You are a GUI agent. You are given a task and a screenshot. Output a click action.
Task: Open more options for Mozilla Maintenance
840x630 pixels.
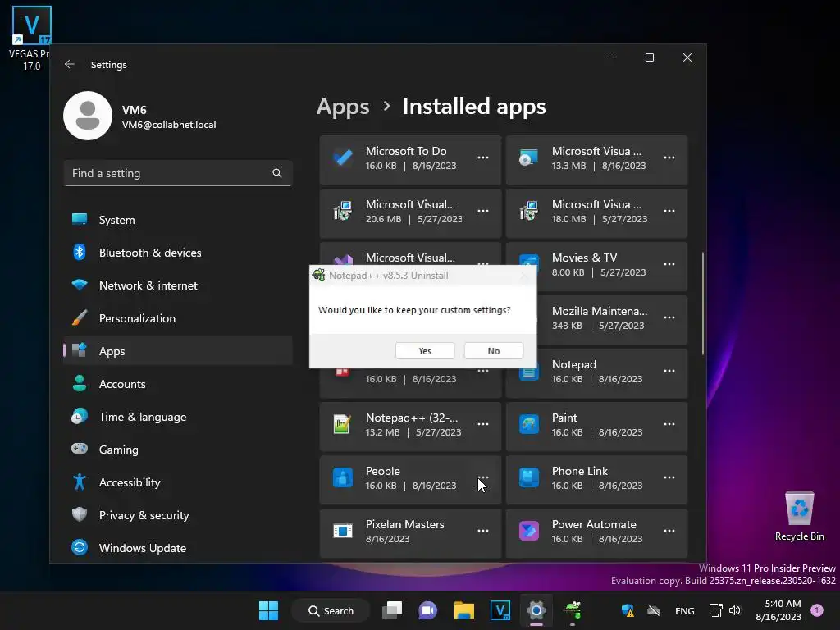click(x=669, y=317)
